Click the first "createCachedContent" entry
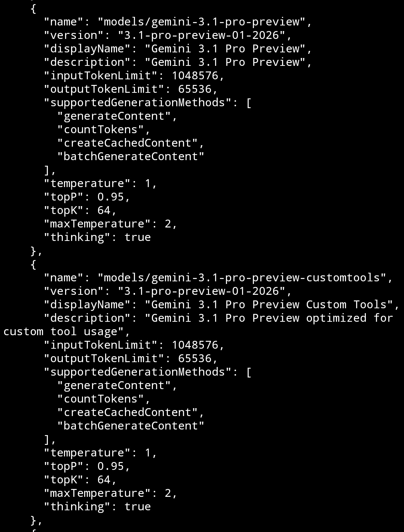Image resolution: width=404 pixels, height=532 pixels. (128, 143)
